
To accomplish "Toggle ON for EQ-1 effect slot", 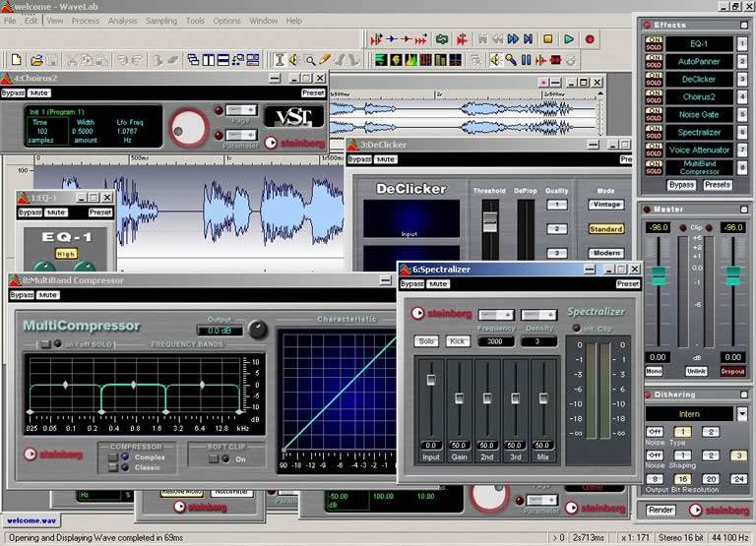I will (654, 40).
